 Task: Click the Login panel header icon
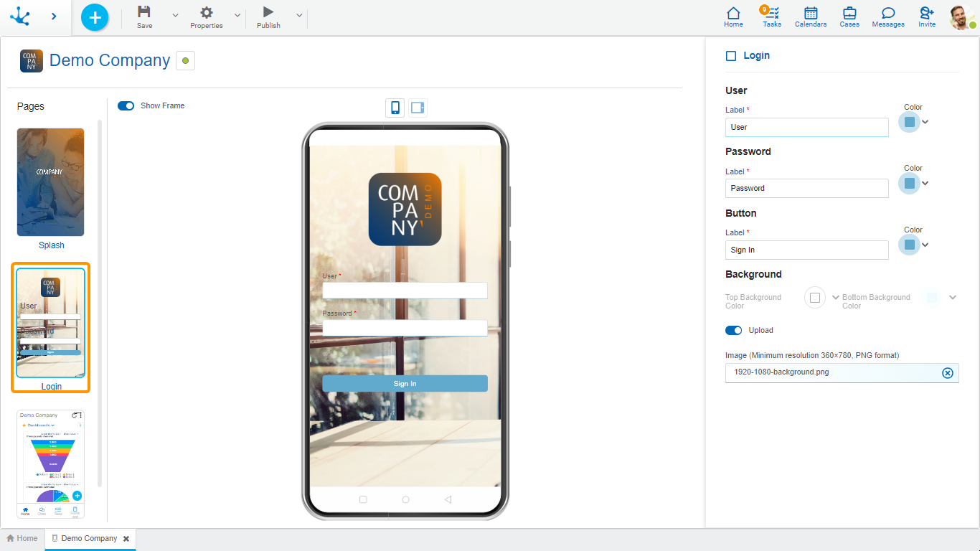pos(731,56)
